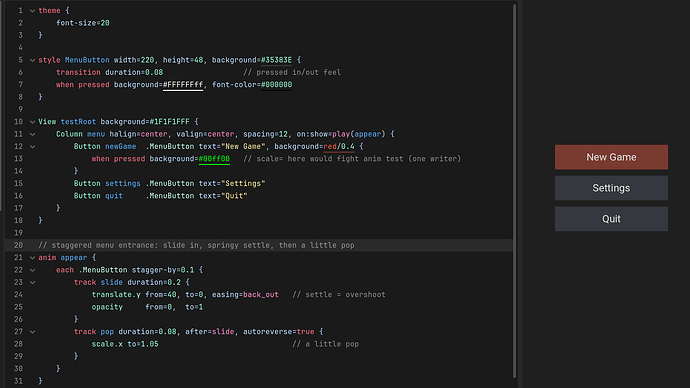
Task: Place cursor on the back_out easing value
Action: 261,295
